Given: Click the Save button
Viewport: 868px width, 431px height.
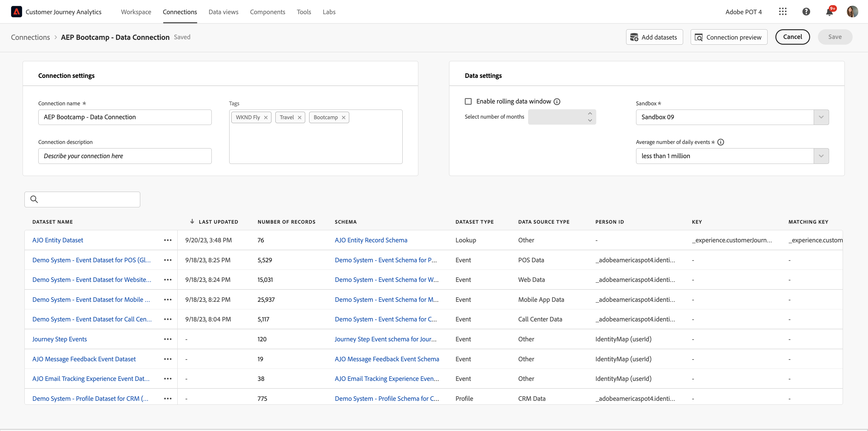Looking at the screenshot, I should [835, 37].
